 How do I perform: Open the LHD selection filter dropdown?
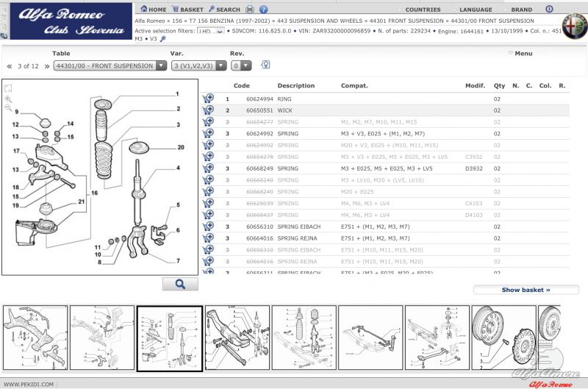(x=211, y=31)
